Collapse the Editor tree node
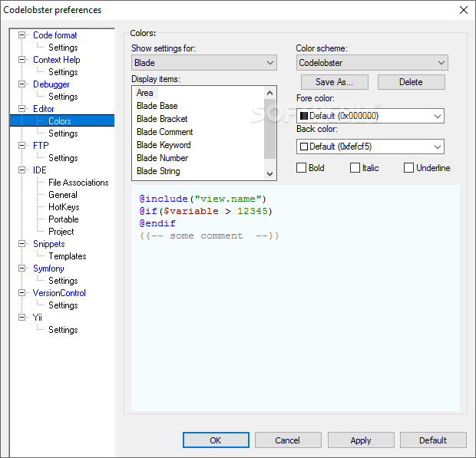Image resolution: width=476 pixels, height=458 pixels. (21, 109)
